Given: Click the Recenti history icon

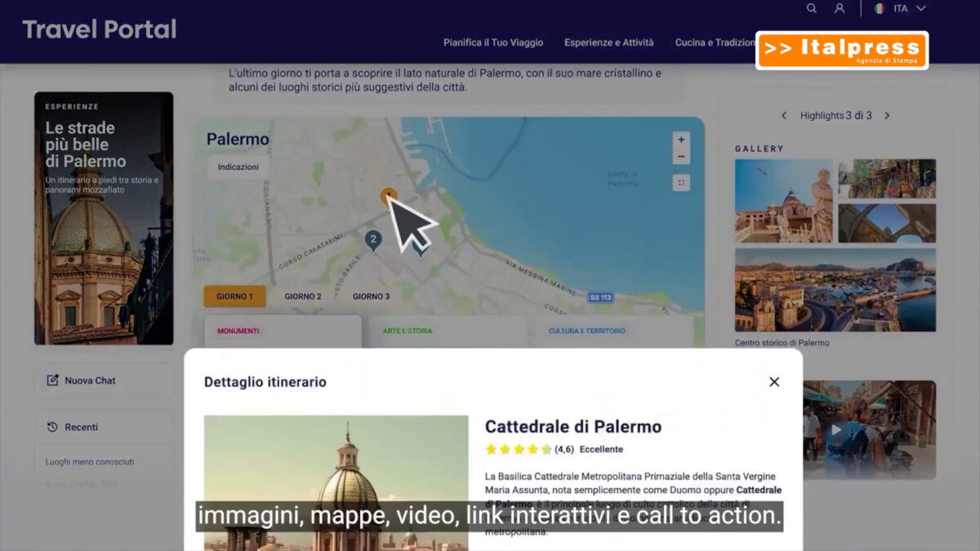Looking at the screenshot, I should (53, 427).
